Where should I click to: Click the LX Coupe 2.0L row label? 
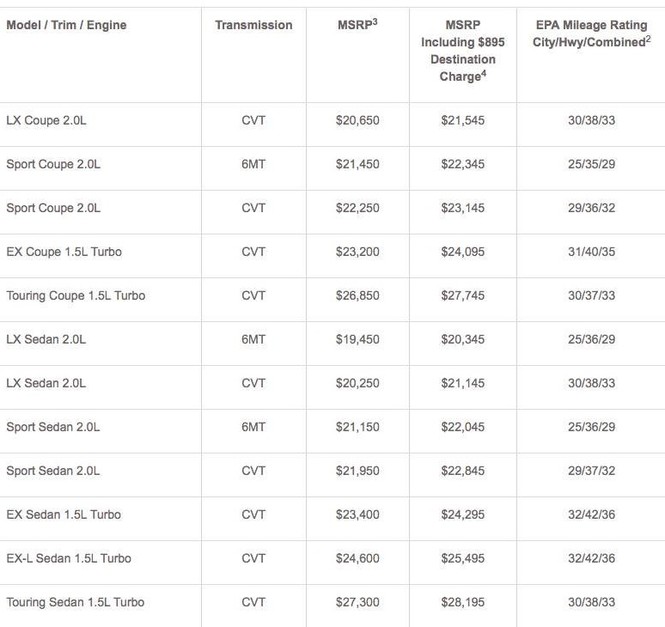(x=46, y=120)
